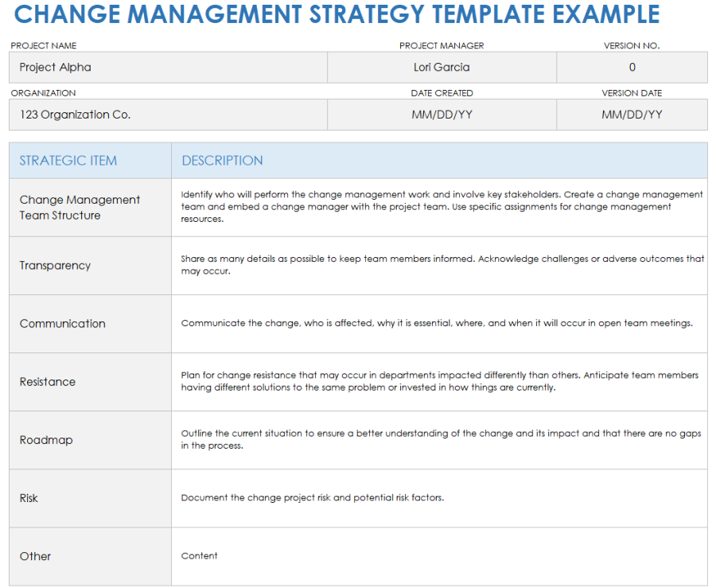
Task: Select the 123 Organization Co. field
Action: (x=167, y=114)
